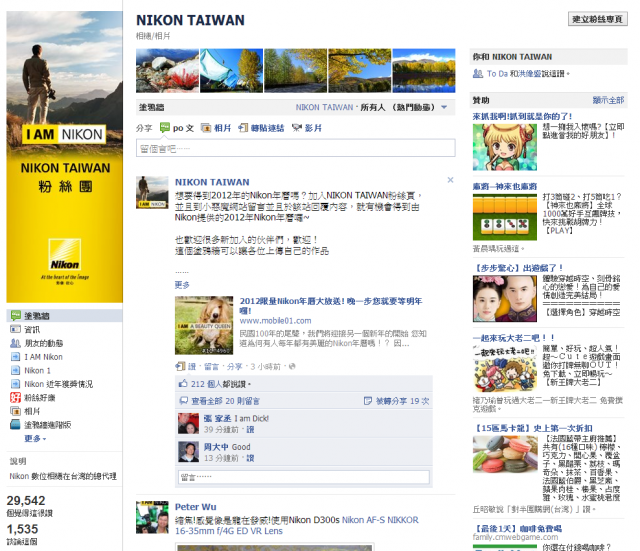The height and width of the screenshot is (551, 640).
Task: Open the 麻將—神來也麻將 ad title
Action: (x=505, y=187)
